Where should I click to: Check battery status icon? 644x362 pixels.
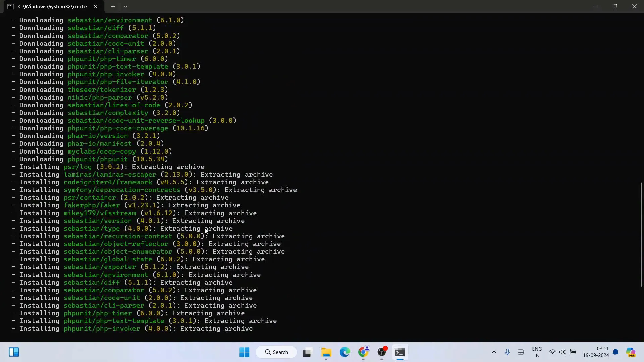pyautogui.click(x=573, y=352)
